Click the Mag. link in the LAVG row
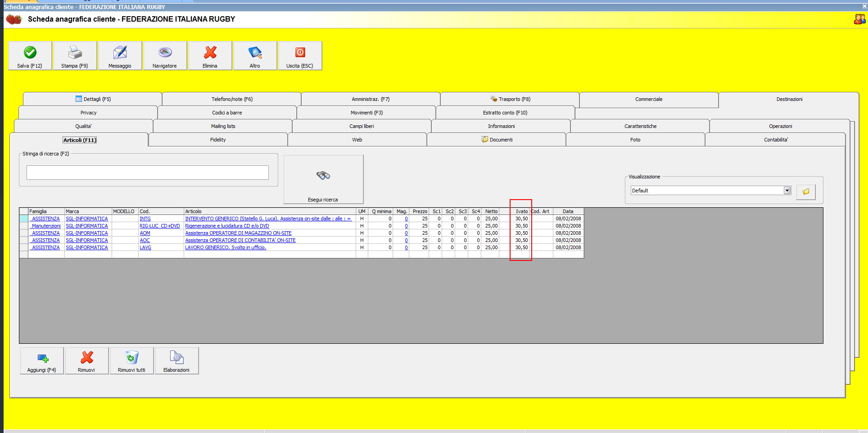This screenshot has height=433, width=868. 406,247
